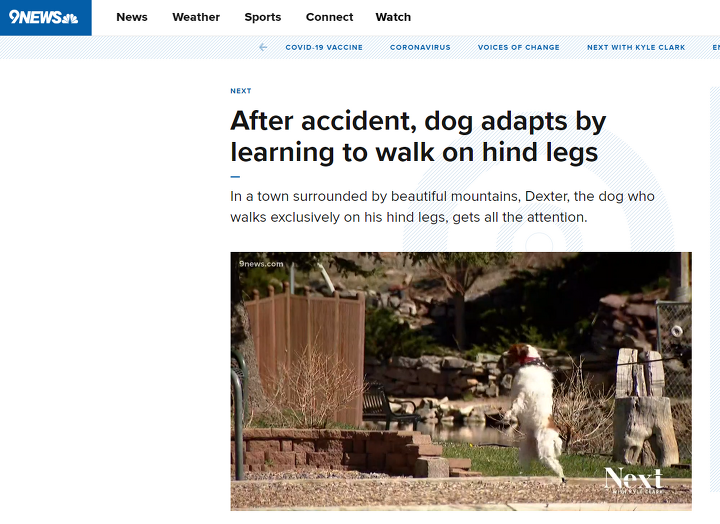Open the Sports menu

[x=263, y=17]
